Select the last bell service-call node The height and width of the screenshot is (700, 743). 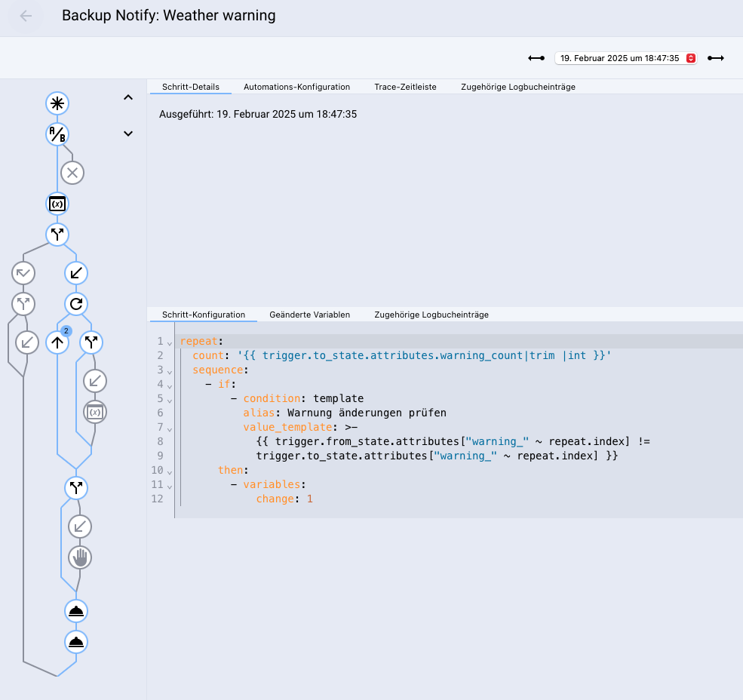76,642
